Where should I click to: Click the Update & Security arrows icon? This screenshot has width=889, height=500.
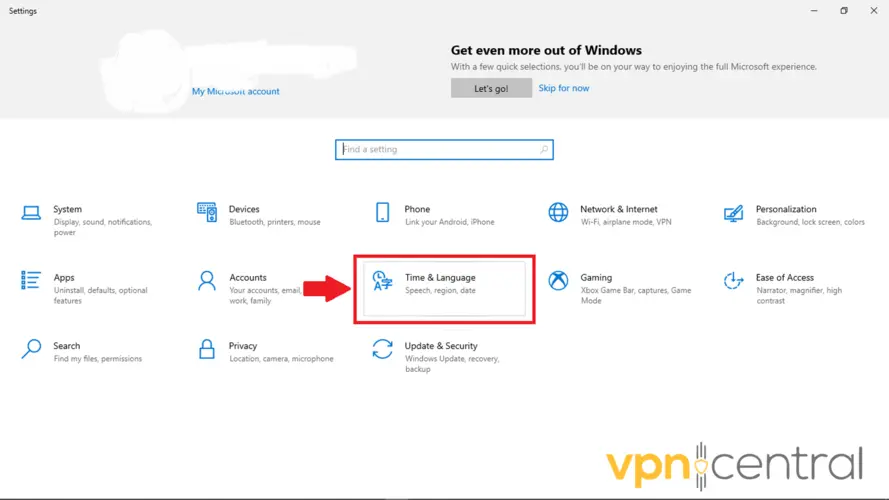(x=382, y=349)
